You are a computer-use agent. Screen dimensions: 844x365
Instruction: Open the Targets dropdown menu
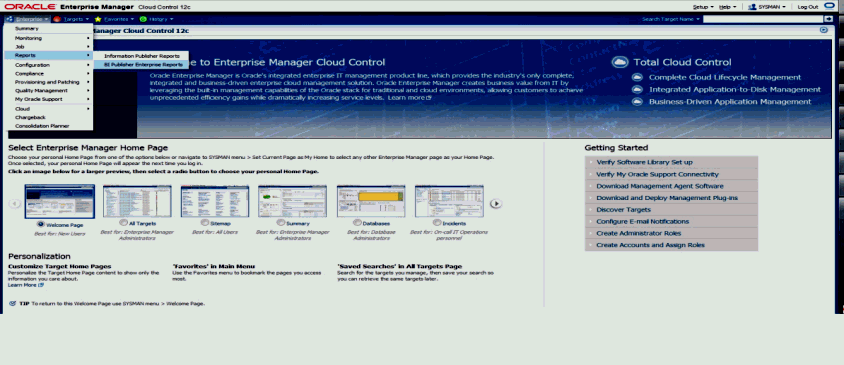tap(76, 19)
